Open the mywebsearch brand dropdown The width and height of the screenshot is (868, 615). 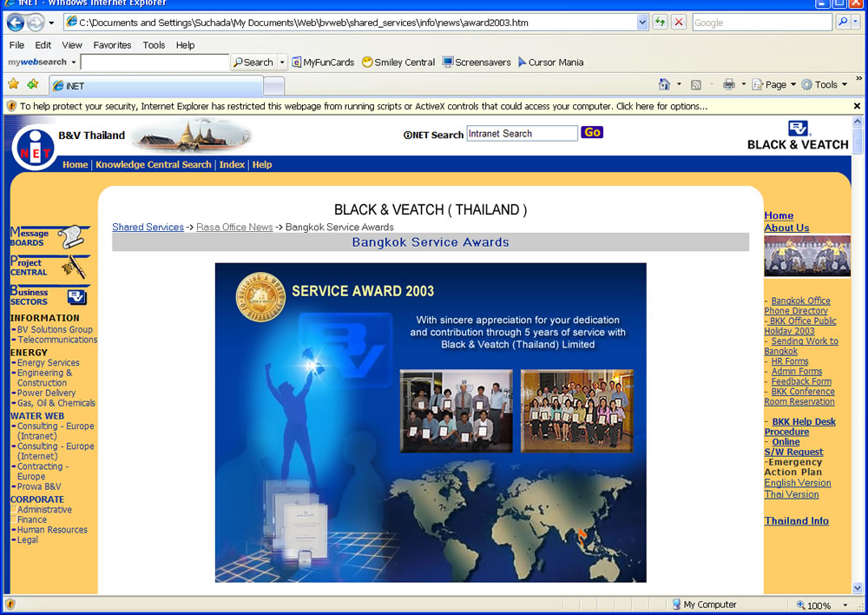[x=73, y=62]
